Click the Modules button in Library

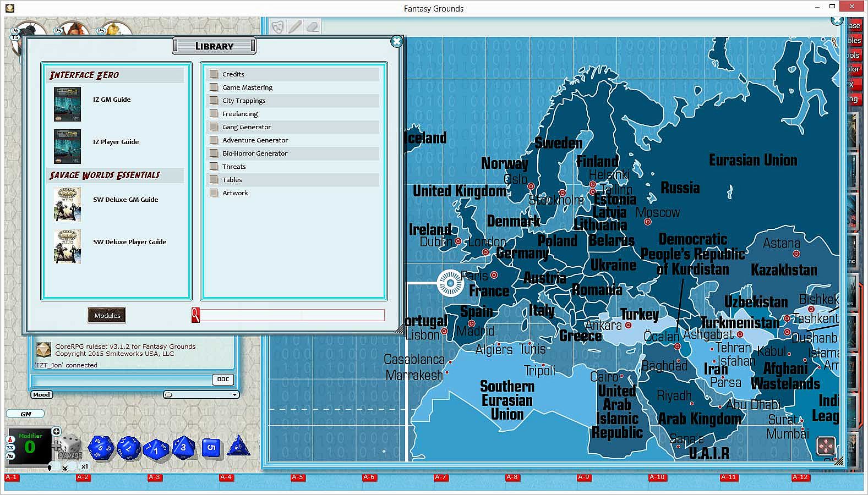click(107, 315)
